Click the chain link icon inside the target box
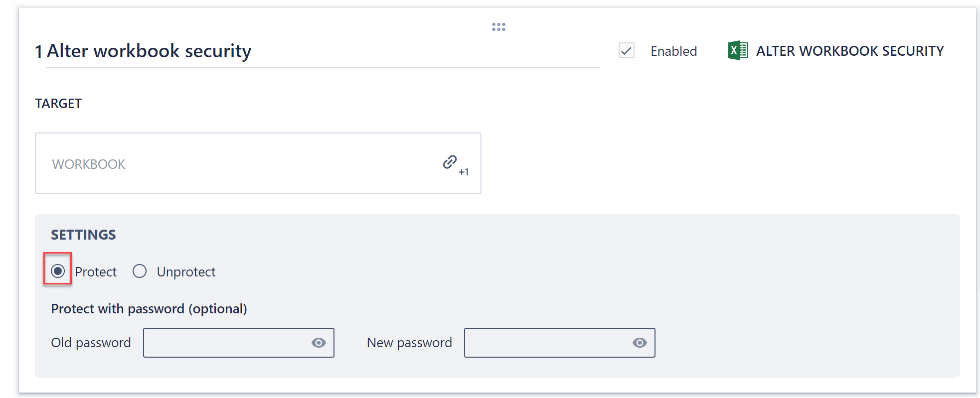The height and width of the screenshot is (398, 980). point(450,162)
